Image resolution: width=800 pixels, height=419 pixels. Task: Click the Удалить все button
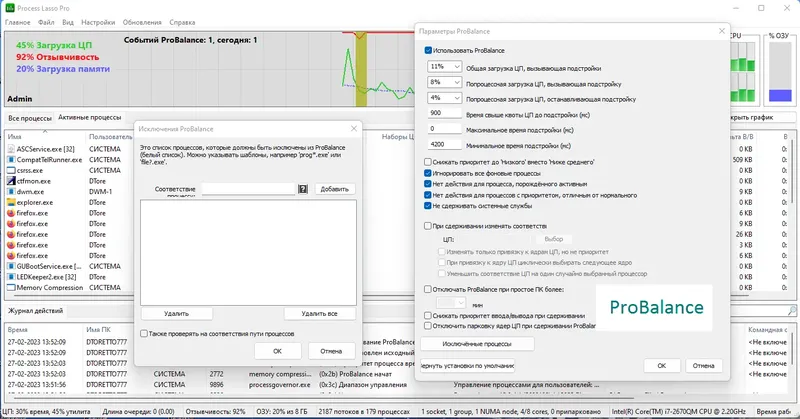coord(319,313)
